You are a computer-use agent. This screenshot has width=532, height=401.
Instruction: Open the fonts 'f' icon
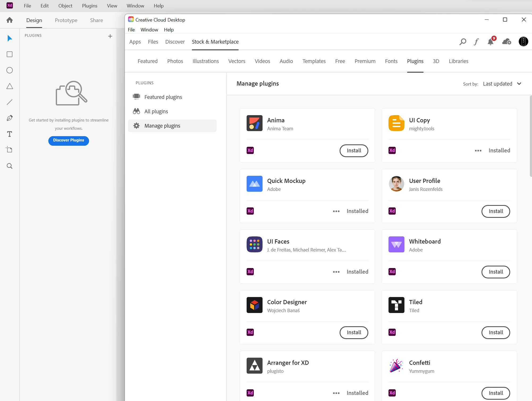pos(476,42)
